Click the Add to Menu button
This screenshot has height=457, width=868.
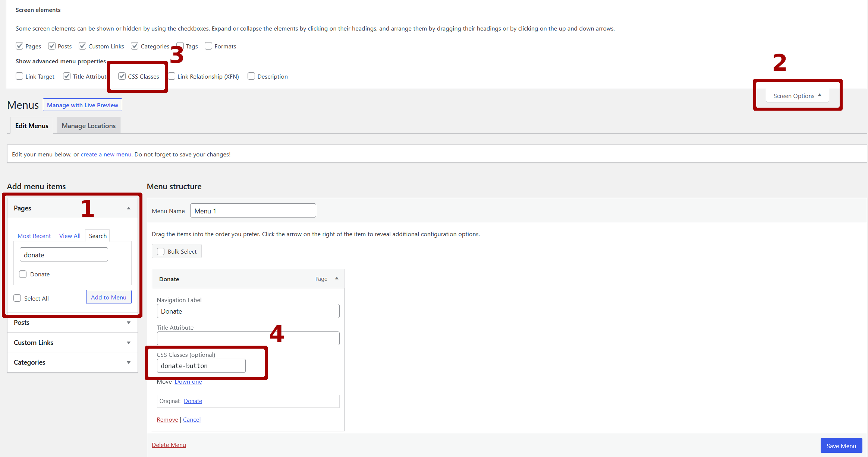click(x=108, y=297)
